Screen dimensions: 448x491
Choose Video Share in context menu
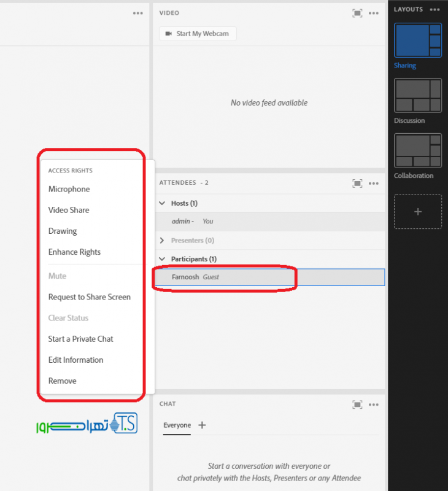click(69, 210)
